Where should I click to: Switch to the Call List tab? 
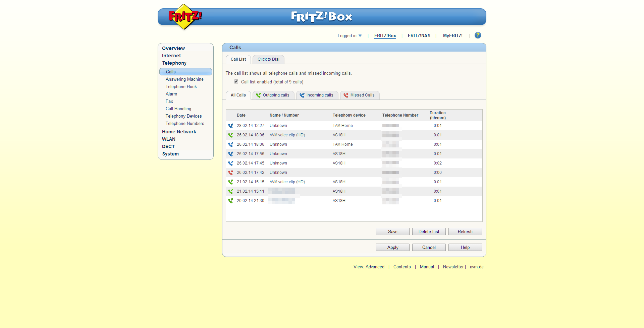(x=238, y=59)
